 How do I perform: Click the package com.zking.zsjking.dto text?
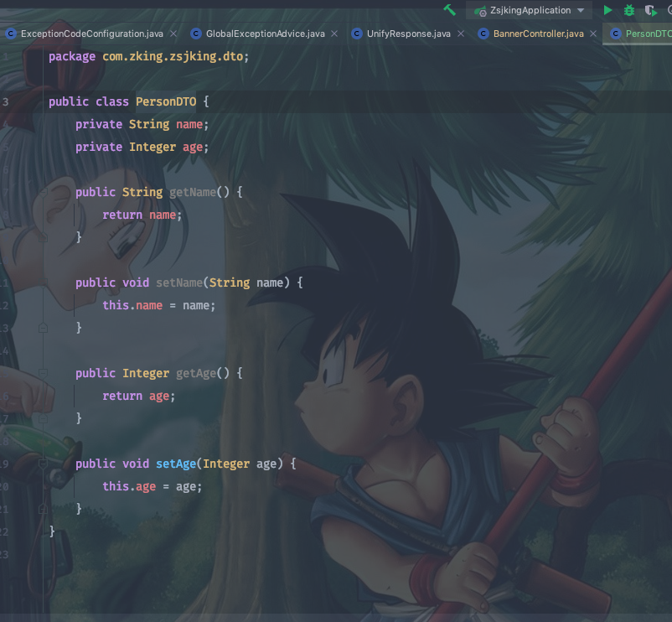(148, 57)
